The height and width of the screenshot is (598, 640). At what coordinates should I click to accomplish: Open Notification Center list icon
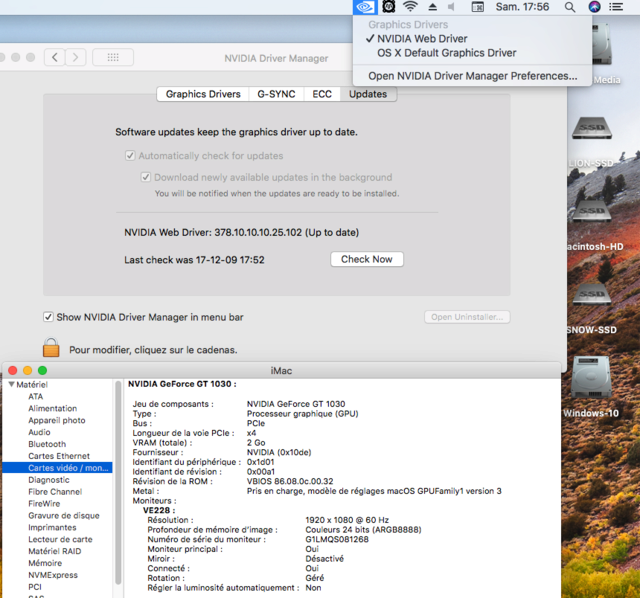pos(616,7)
